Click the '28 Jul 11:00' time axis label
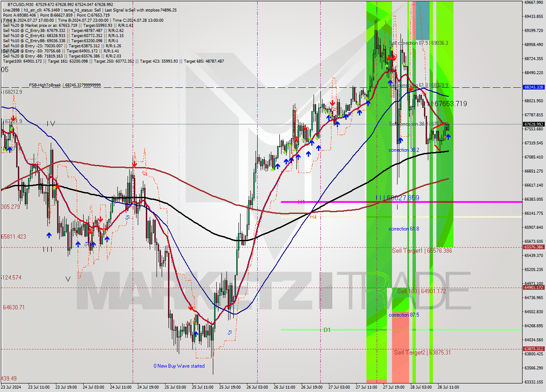The image size is (546, 392). click(448, 387)
